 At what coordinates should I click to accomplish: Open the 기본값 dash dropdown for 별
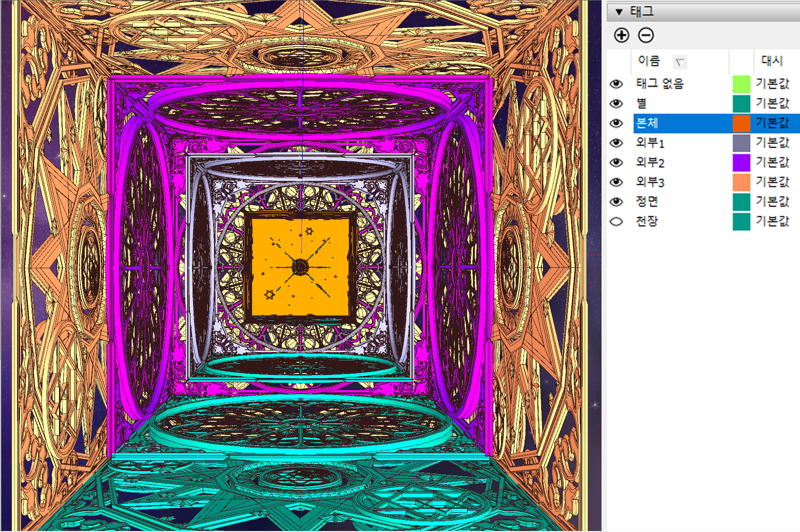[772, 103]
